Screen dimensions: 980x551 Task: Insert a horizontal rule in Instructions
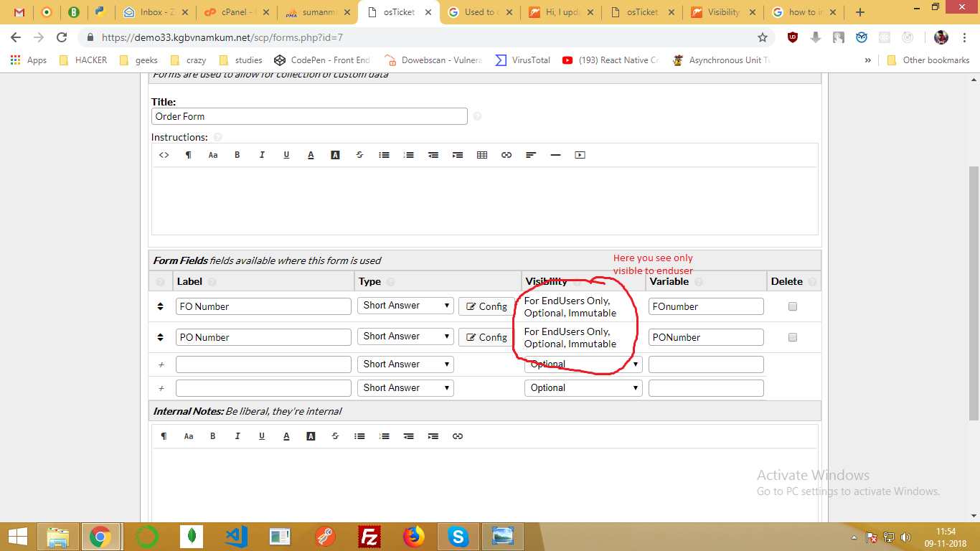point(555,154)
